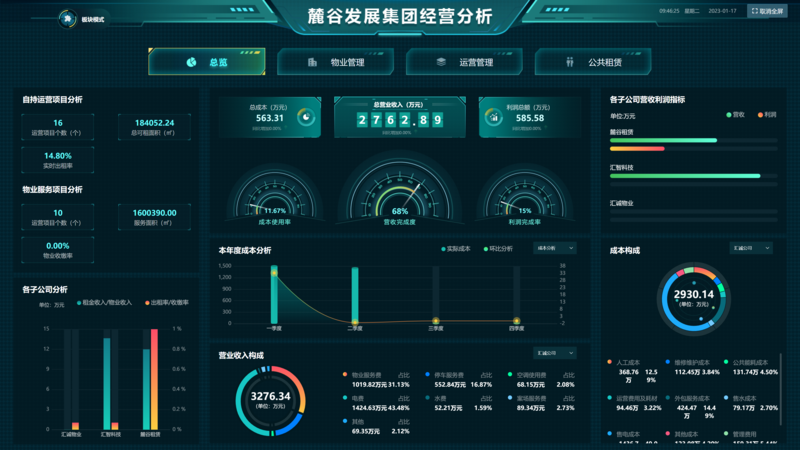Click the 成本使用率 gauge showing 11.67%

click(x=275, y=195)
